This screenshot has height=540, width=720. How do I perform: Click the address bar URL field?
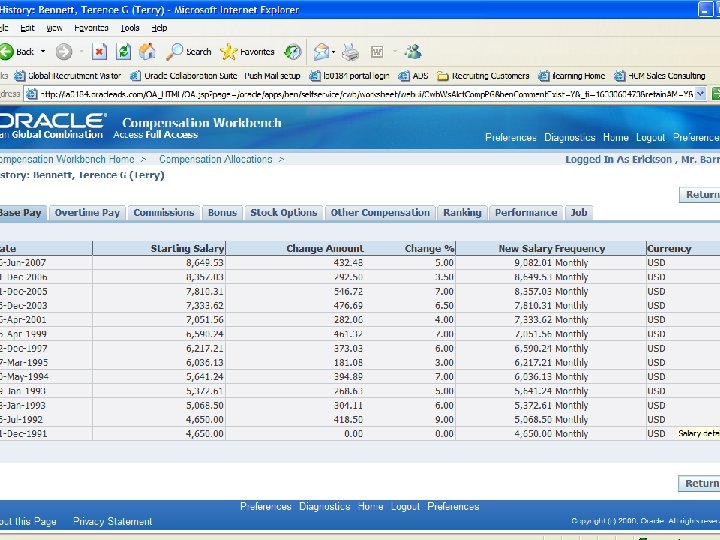point(366,94)
